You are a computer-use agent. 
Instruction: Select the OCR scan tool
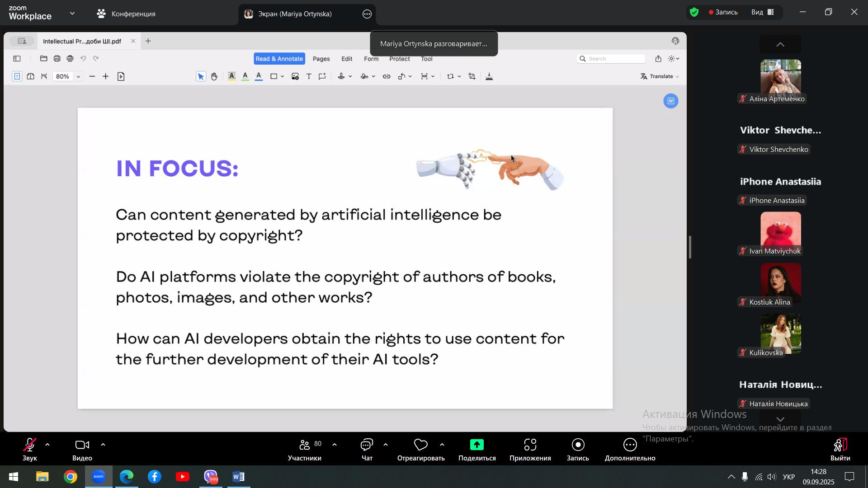(425, 76)
